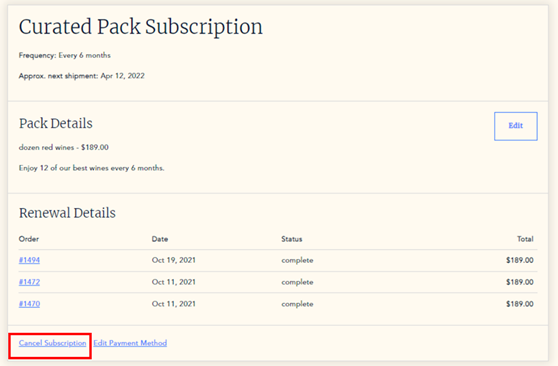The image size is (558, 366).
Task: Click Cancel Subscription link
Action: coord(52,343)
